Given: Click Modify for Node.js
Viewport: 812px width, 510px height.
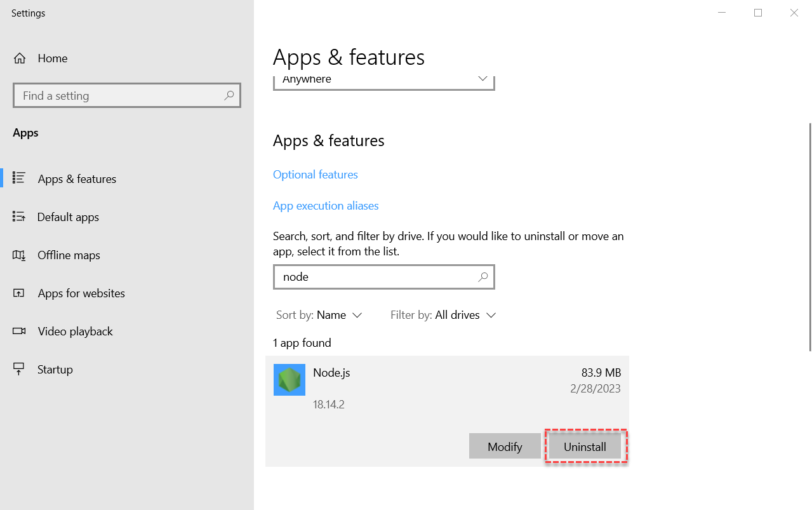Looking at the screenshot, I should click(505, 446).
